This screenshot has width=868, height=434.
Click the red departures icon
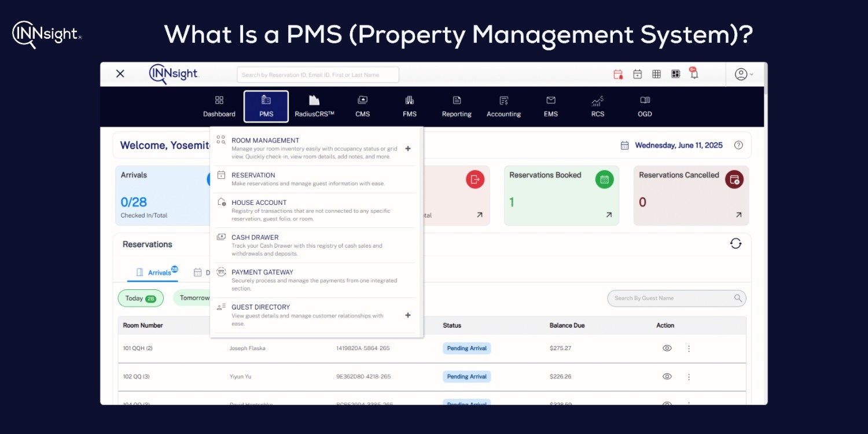475,179
